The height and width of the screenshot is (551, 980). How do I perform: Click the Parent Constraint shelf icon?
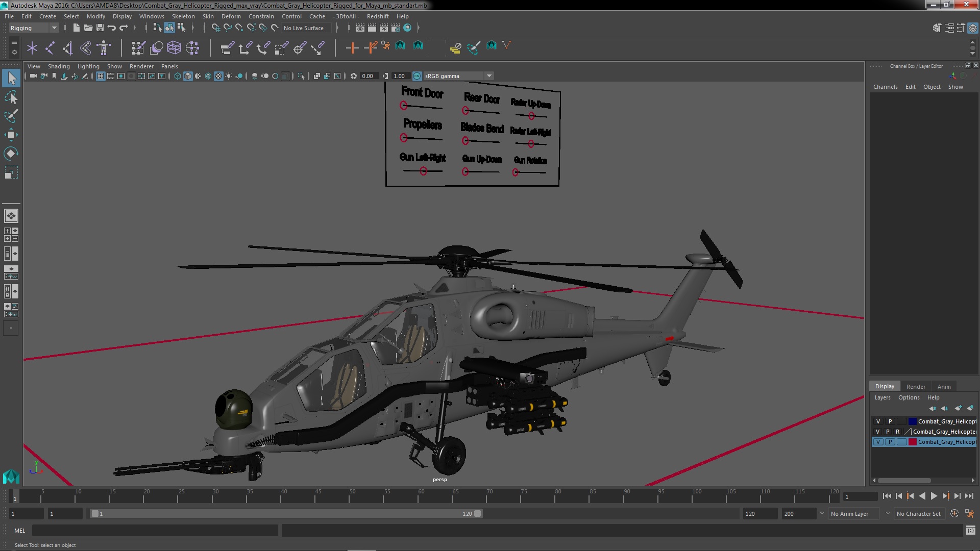click(227, 48)
